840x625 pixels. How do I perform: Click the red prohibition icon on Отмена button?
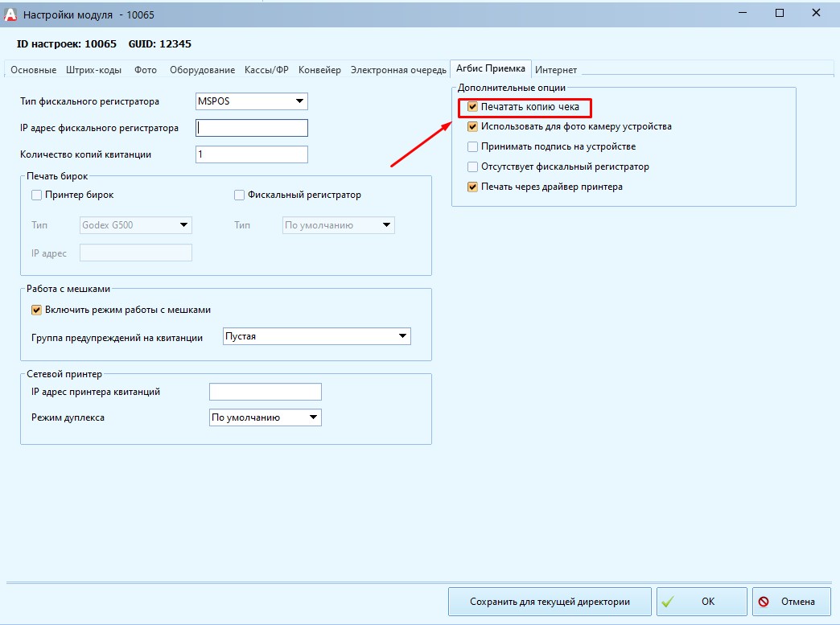coord(764,602)
